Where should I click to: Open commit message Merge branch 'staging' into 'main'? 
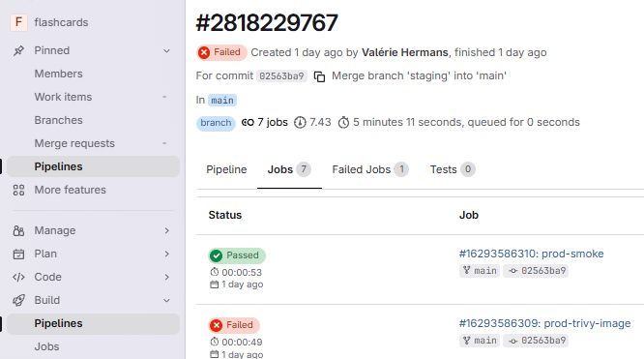point(419,76)
